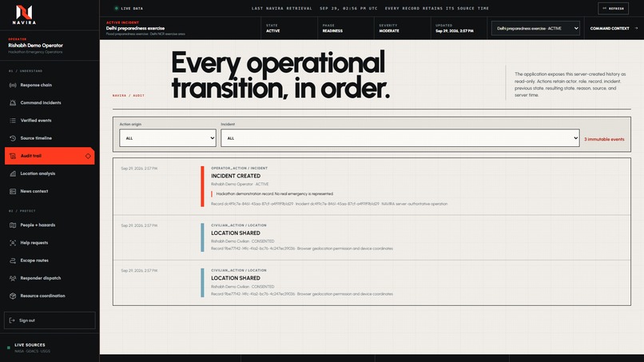The height and width of the screenshot is (362, 644).
Task: Click the Sign out arrow icon
Action: [x=12, y=320]
